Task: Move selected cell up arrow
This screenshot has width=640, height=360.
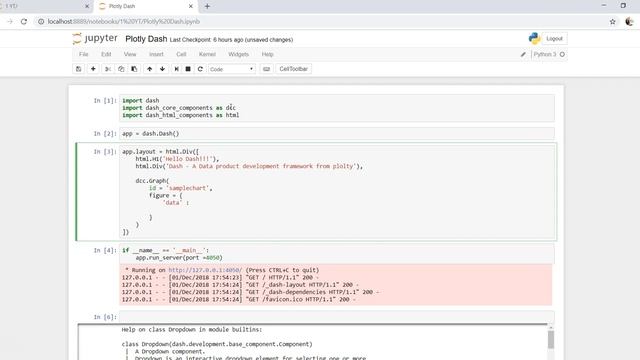Action: pos(149,69)
